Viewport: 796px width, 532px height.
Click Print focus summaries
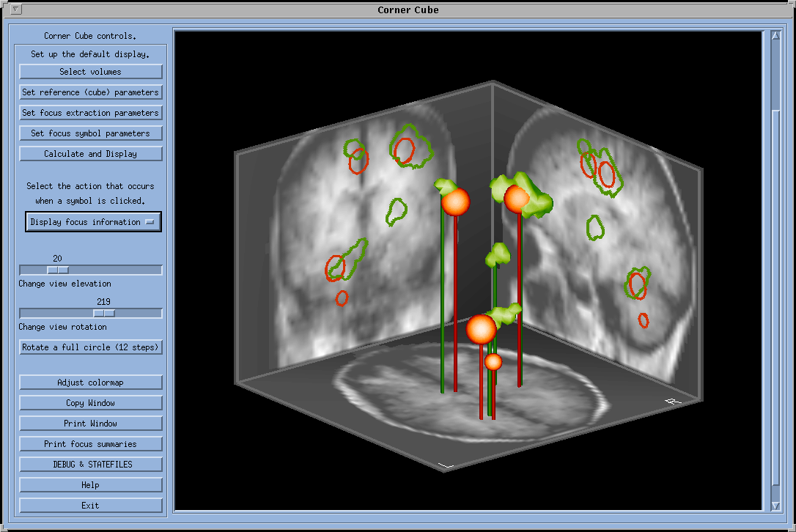[91, 444]
